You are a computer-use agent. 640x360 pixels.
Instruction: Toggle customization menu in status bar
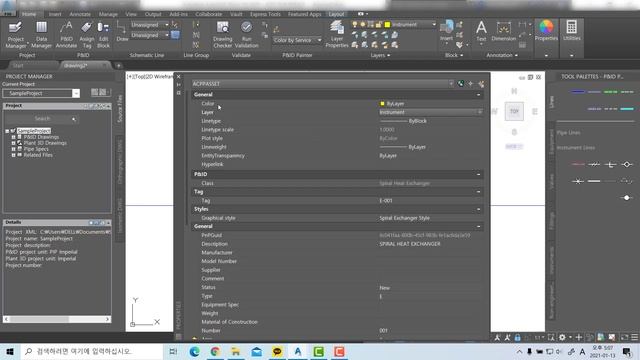[634, 337]
